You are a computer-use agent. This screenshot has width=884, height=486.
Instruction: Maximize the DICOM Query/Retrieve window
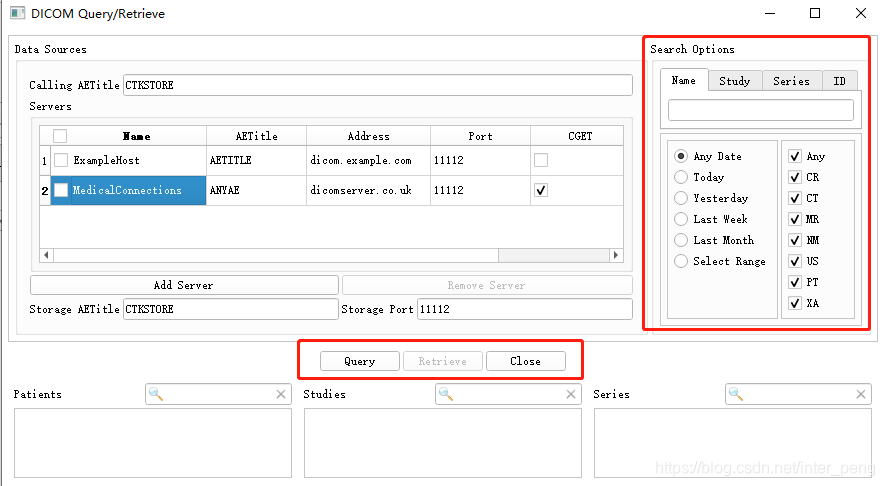[x=815, y=13]
